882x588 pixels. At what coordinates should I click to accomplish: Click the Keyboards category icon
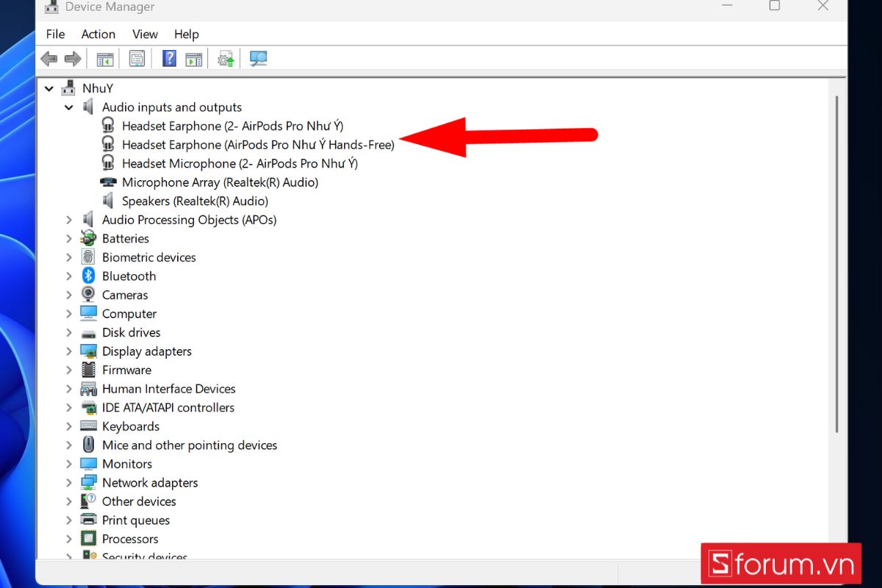point(88,426)
